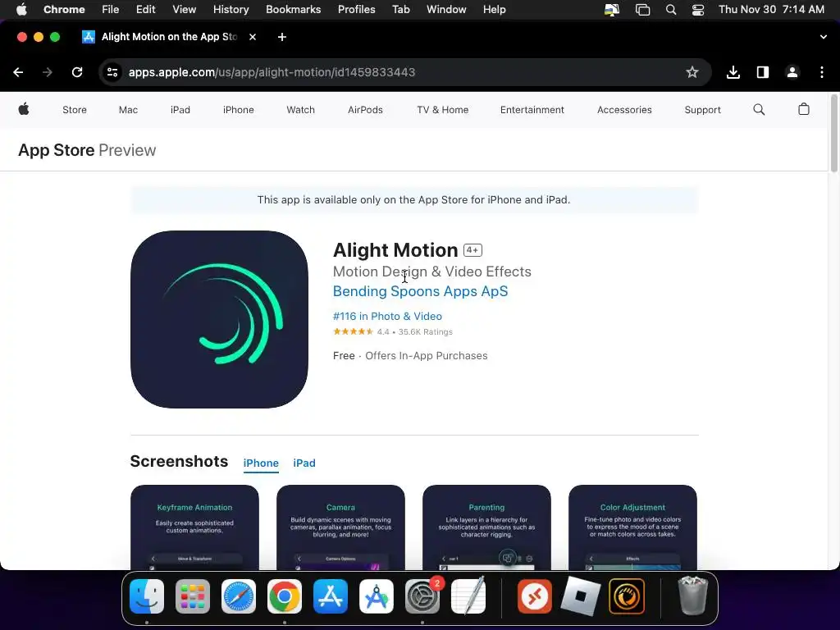Screen dimensions: 840x630
Task: Open Roblox icon in the dock
Action: click(581, 596)
